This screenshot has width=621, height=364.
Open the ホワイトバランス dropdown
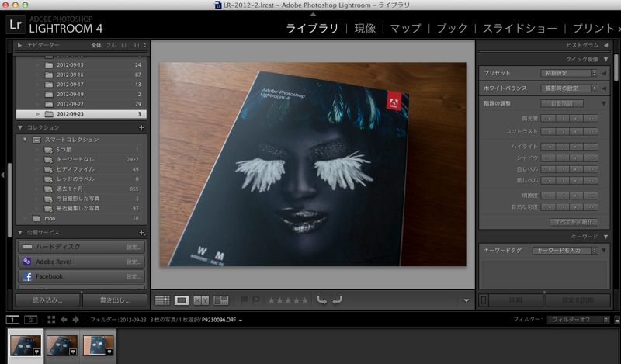(x=569, y=88)
